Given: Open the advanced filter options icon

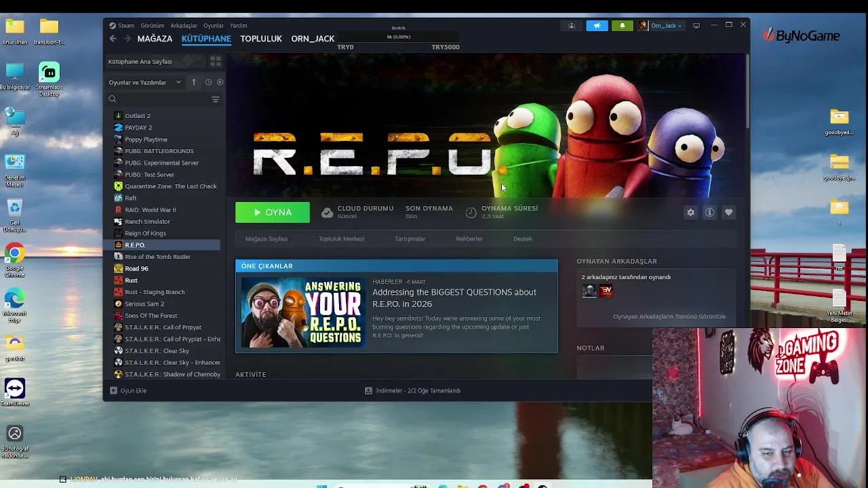Looking at the screenshot, I should click(216, 100).
